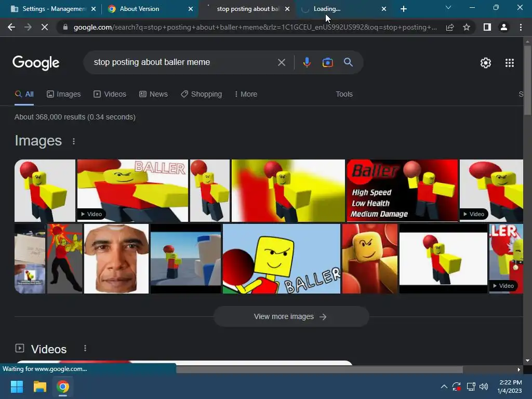
Task: Open the Chrome three-dot menu
Action: pos(521,27)
